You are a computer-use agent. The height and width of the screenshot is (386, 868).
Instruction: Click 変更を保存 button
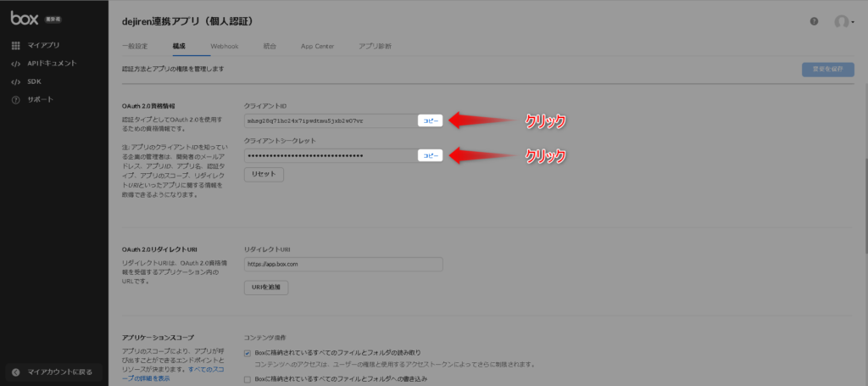[828, 70]
